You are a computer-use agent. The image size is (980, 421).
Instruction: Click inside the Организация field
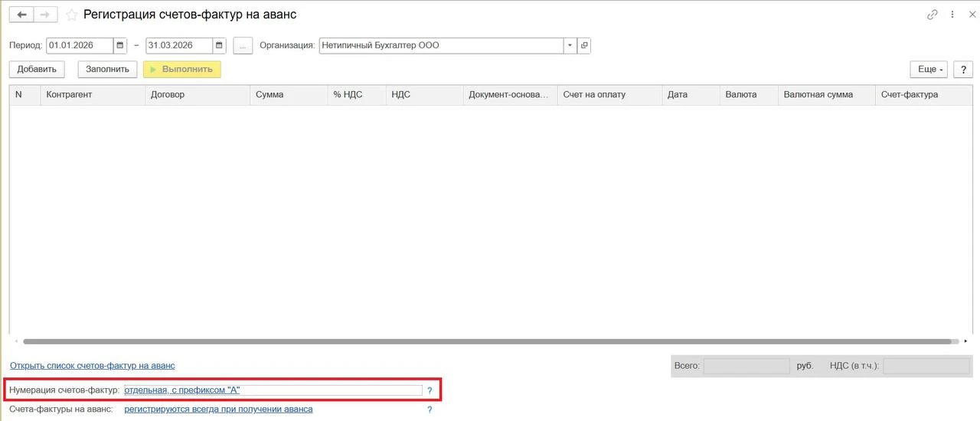coord(441,45)
